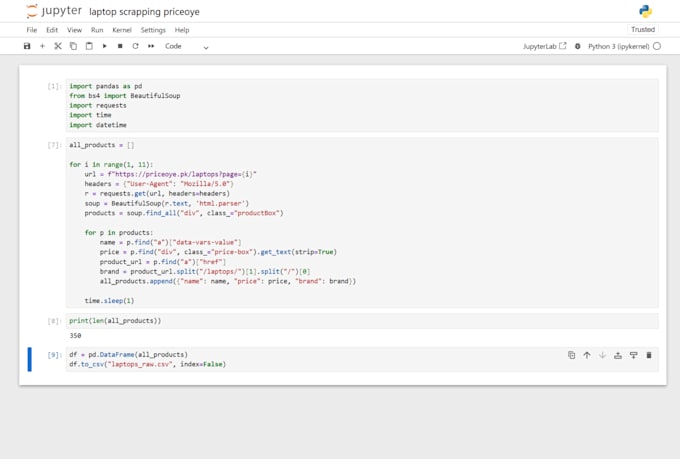
Task: Insert a cell below using plus icon
Action: tap(42, 46)
